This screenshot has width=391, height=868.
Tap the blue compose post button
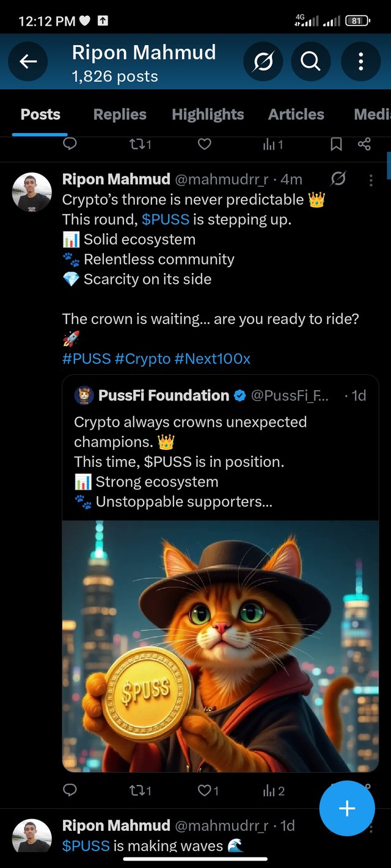(347, 809)
